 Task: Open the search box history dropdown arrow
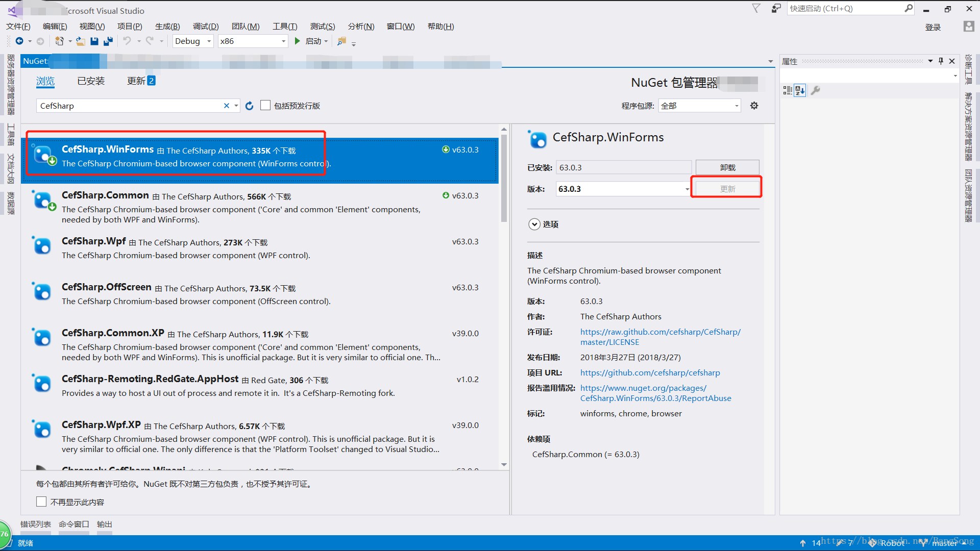[x=236, y=106]
